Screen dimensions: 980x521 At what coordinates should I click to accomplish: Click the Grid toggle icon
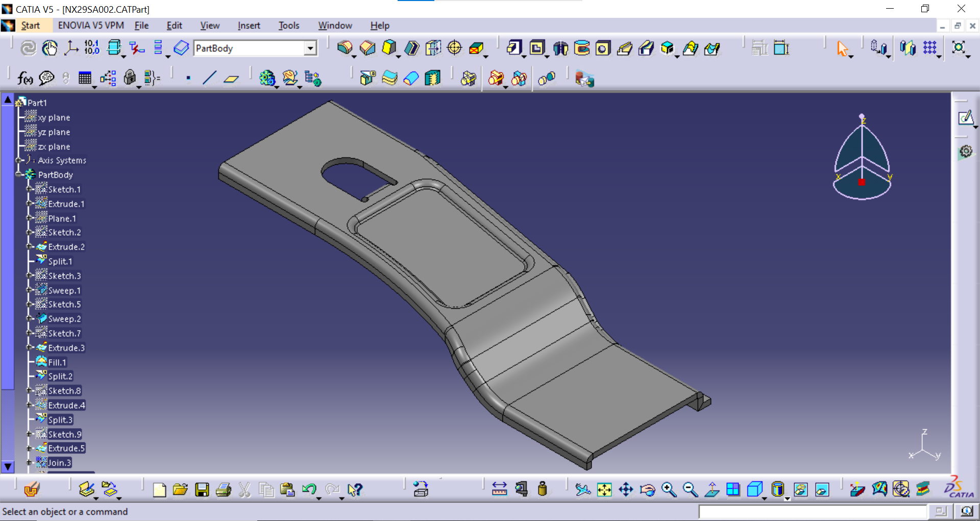tap(930, 48)
